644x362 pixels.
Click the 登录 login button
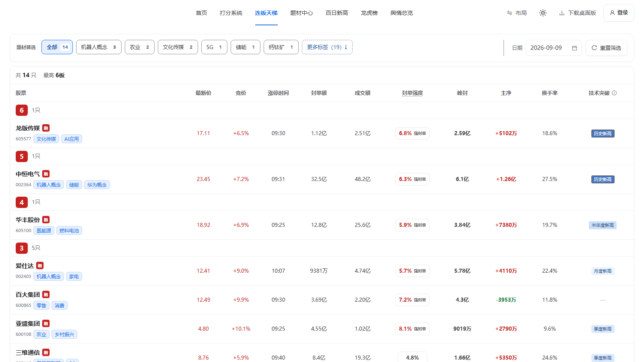[619, 13]
